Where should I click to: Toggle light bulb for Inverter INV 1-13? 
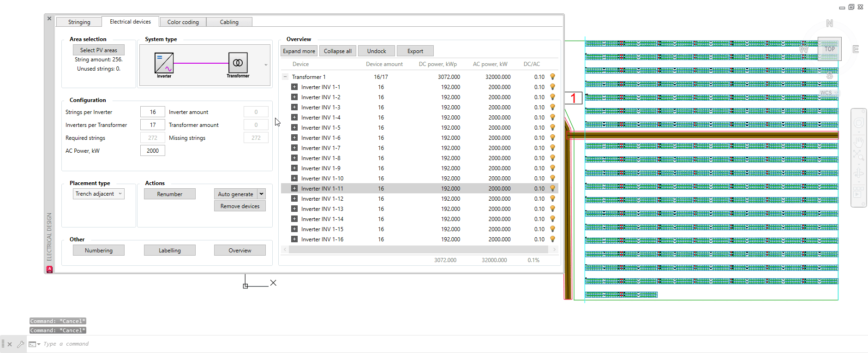pos(552,209)
